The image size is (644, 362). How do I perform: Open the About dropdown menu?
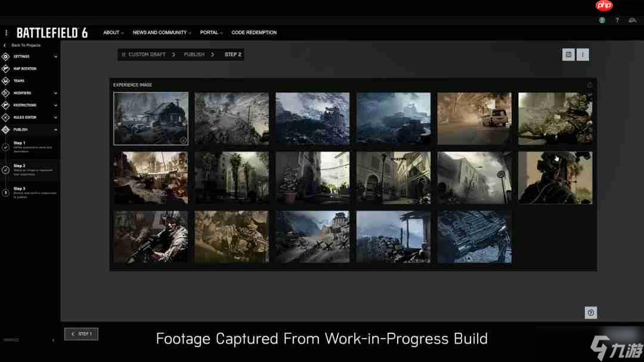click(x=113, y=32)
